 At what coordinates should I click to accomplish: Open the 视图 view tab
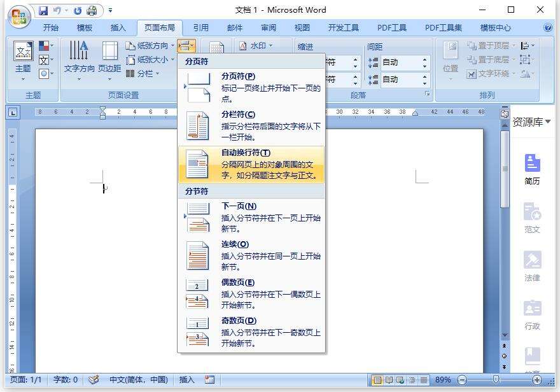coord(302,28)
